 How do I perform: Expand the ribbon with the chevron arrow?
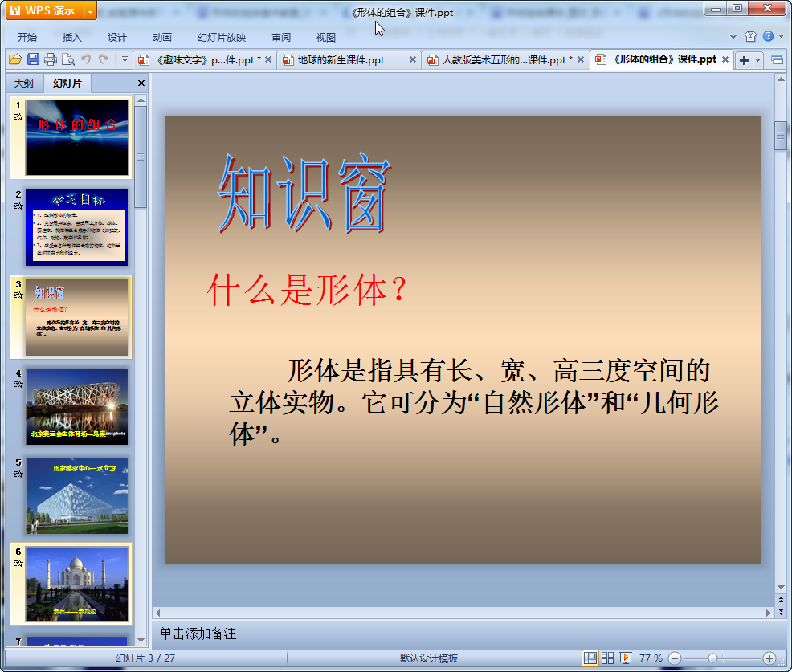click(733, 36)
